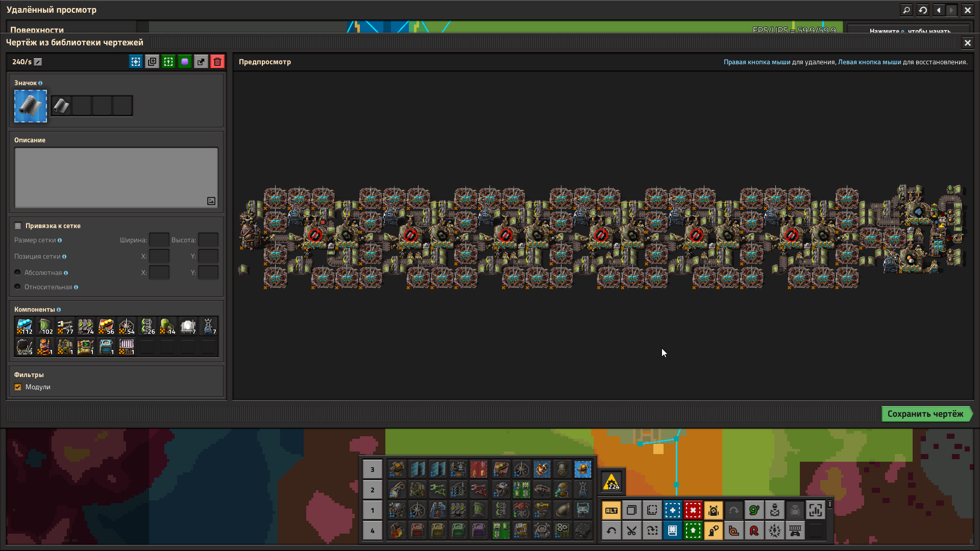Click the blue select-new-contents blueprint icon
Image resolution: width=980 pixels, height=551 pixels.
(136, 62)
